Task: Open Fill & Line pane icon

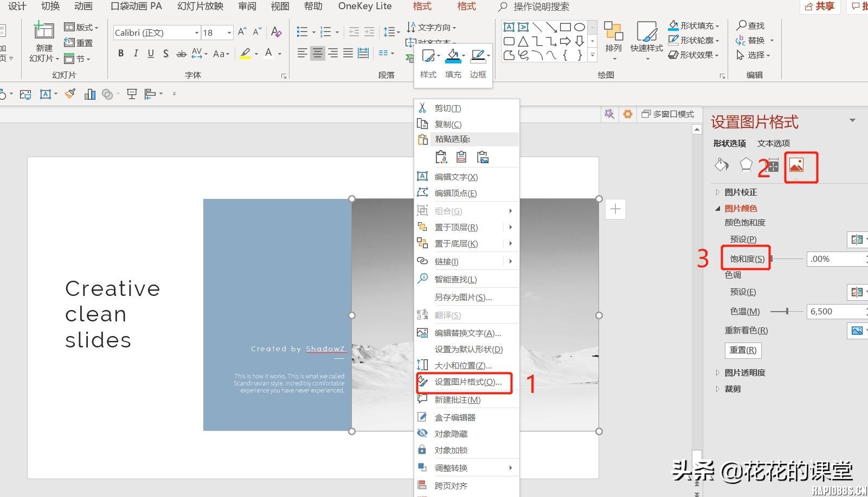Action: (721, 165)
